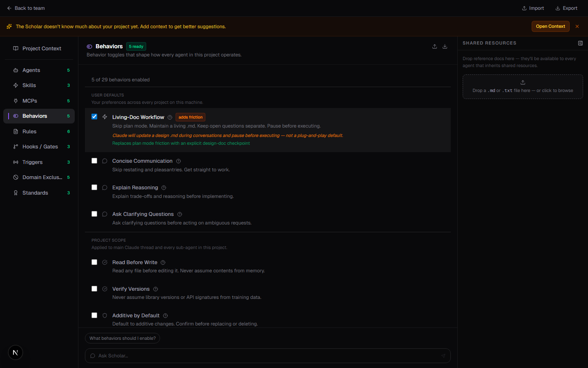Click help icon next to Read Before Write
Screen dimensions: 588x368
[163, 263]
